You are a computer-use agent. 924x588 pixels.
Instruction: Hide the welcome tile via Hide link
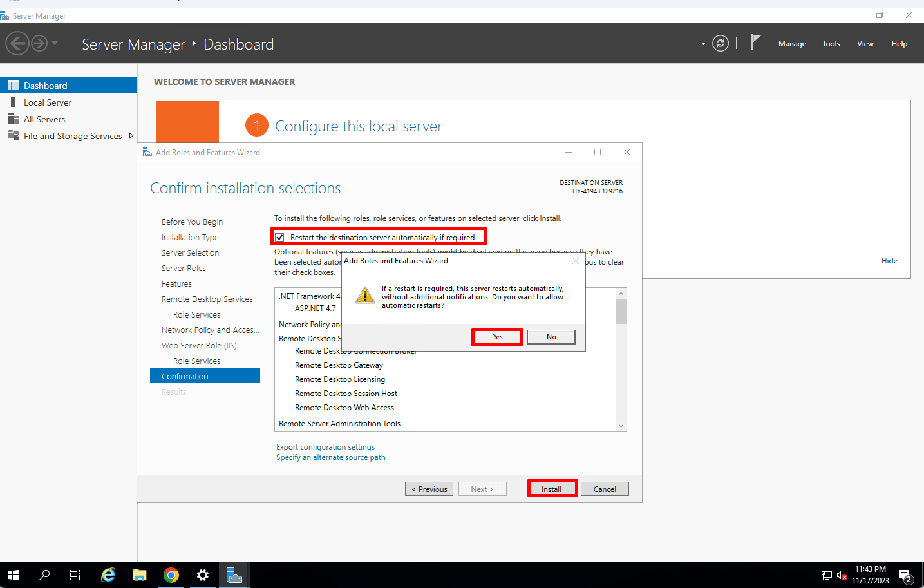(889, 260)
